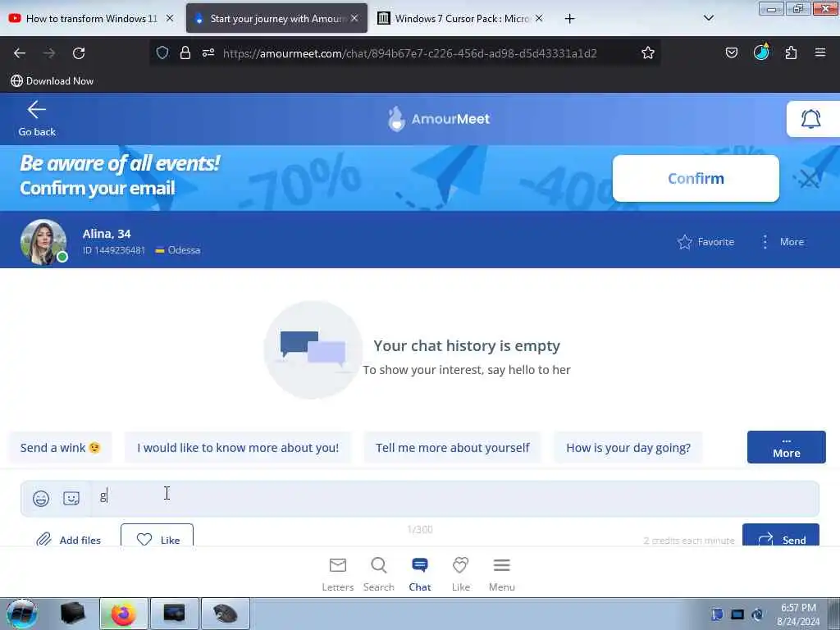Open the emoji picker
The image size is (840, 630).
pos(41,498)
